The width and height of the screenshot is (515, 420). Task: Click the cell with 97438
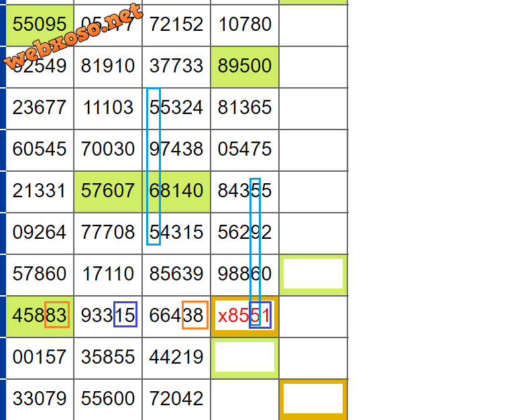[x=176, y=150]
